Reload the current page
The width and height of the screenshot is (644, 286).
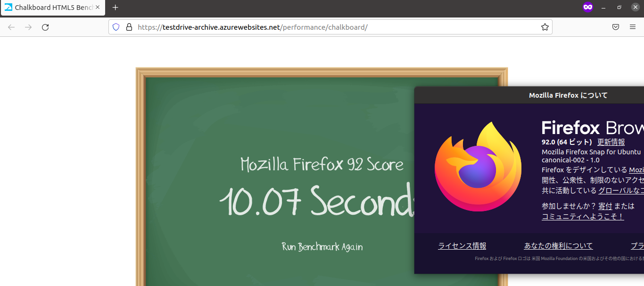click(45, 27)
